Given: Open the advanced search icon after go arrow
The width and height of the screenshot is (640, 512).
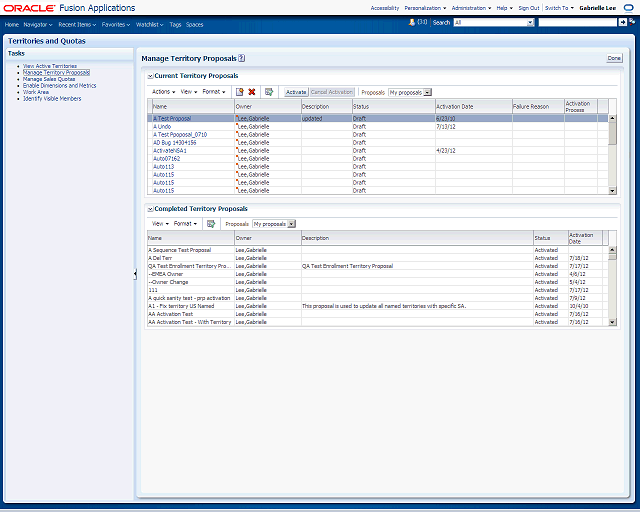Looking at the screenshot, I should tap(631, 22).
